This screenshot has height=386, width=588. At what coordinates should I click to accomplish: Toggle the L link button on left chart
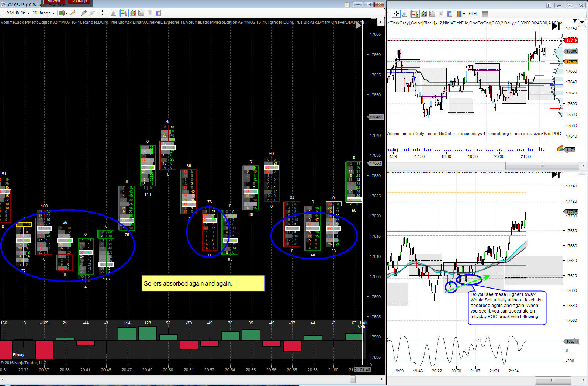point(347,5)
